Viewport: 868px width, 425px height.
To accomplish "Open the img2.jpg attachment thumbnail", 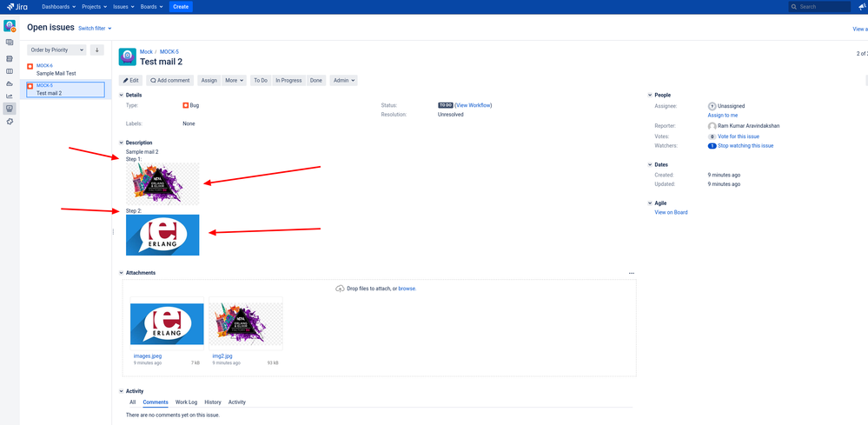I will pyautogui.click(x=246, y=323).
